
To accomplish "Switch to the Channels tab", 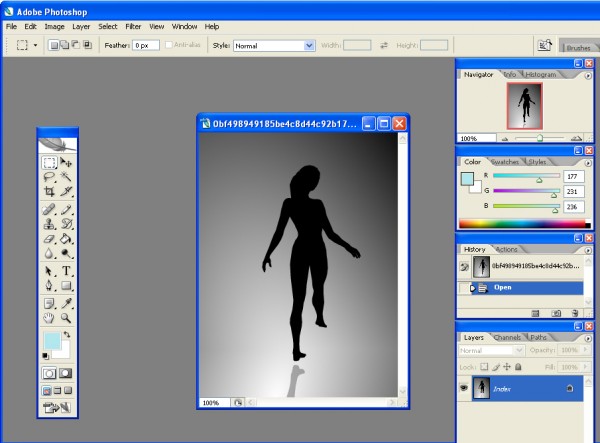I will 509,337.
